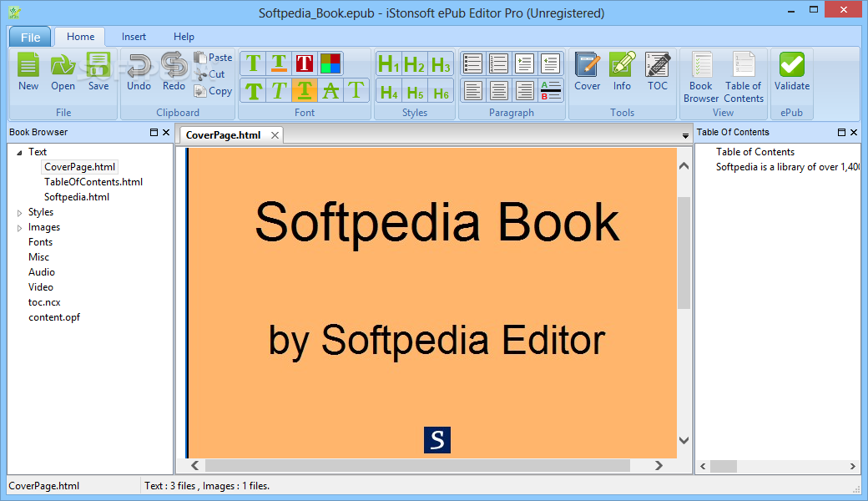Create a new ePub with New icon
The width and height of the screenshot is (868, 501).
pyautogui.click(x=28, y=72)
